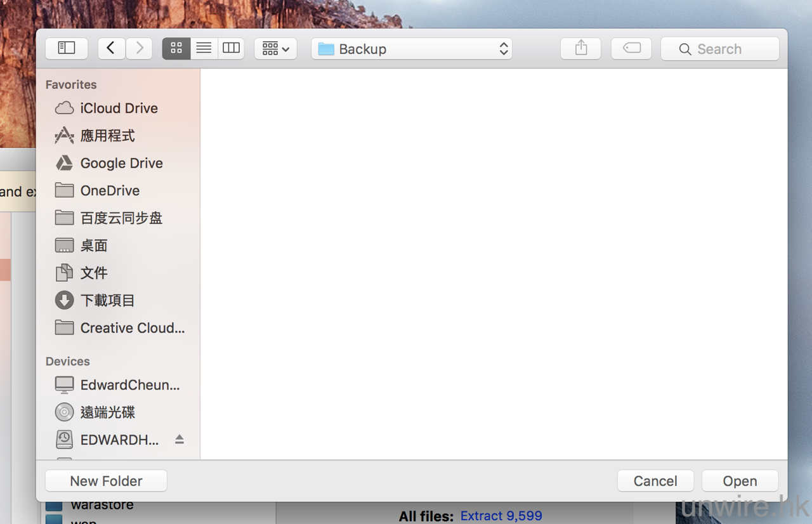Toggle the sidebar visibility button

tap(67, 48)
